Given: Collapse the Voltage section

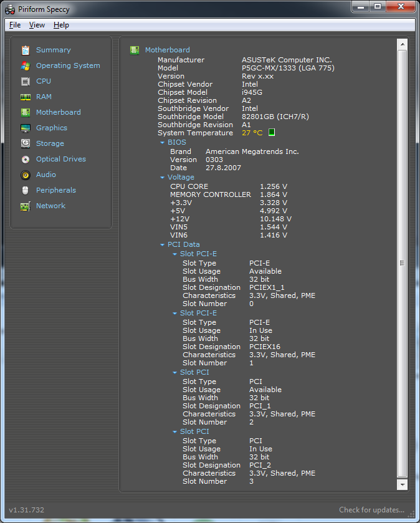Looking at the screenshot, I should pyautogui.click(x=163, y=178).
